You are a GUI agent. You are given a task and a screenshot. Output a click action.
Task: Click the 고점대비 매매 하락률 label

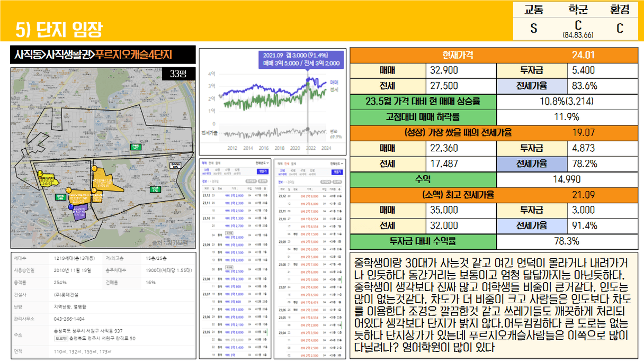pyautogui.click(x=423, y=117)
